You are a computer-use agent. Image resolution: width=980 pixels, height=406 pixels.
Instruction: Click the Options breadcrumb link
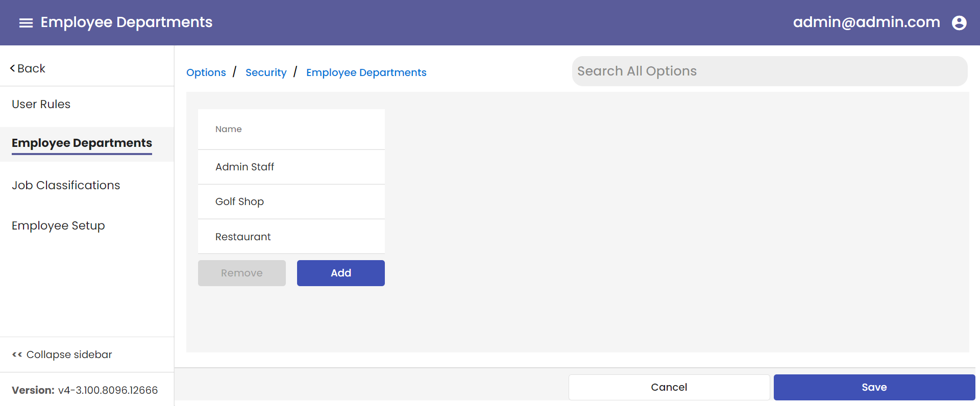[206, 72]
